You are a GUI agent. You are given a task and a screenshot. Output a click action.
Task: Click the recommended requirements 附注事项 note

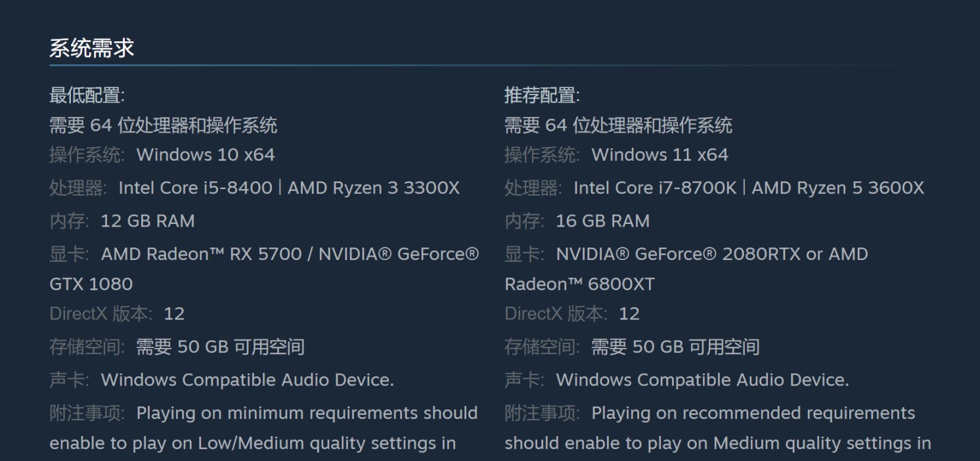(718, 428)
